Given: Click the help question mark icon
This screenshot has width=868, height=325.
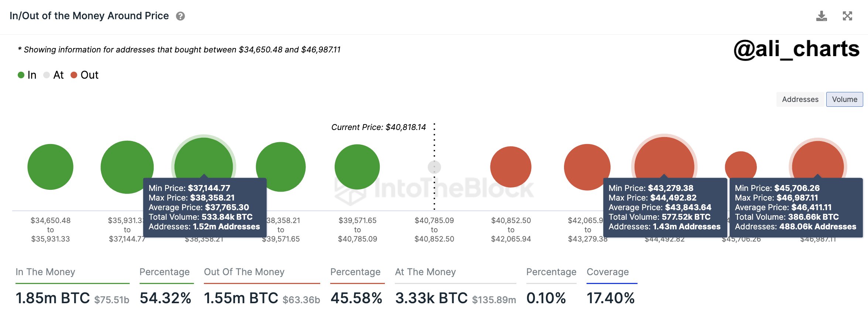Looking at the screenshot, I should pos(180,16).
